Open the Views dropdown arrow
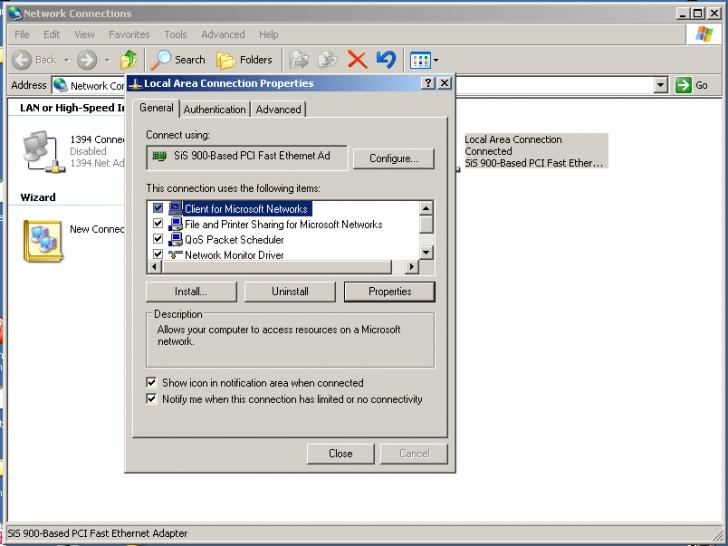This screenshot has height=546, width=728. pos(436,60)
